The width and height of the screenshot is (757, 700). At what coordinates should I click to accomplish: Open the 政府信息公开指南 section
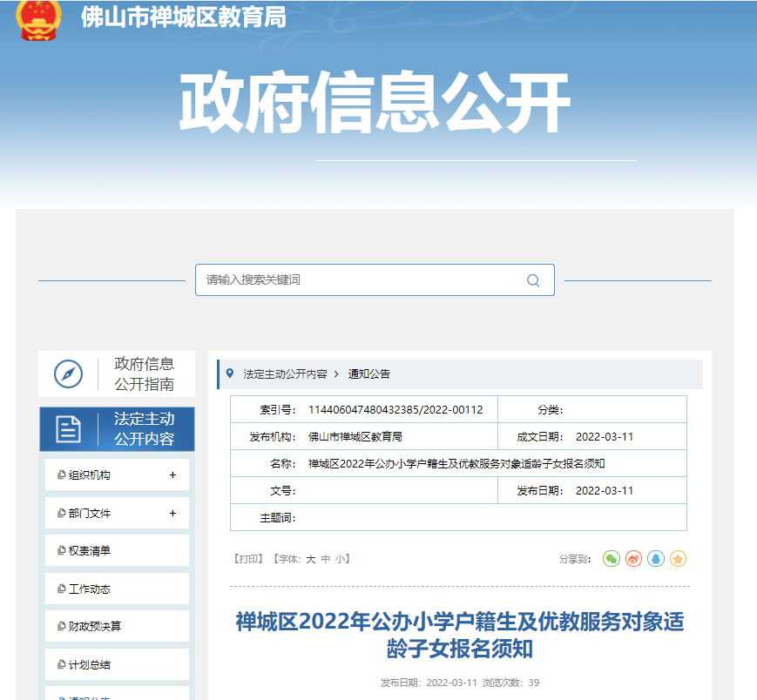tap(117, 374)
